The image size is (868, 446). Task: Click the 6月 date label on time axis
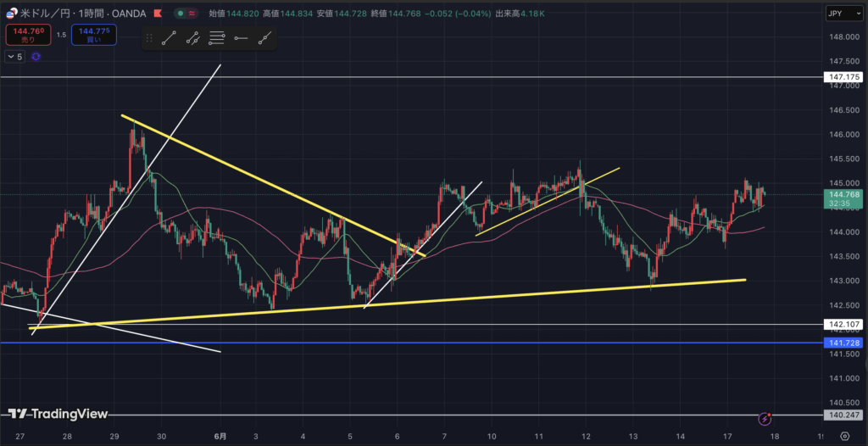click(220, 436)
